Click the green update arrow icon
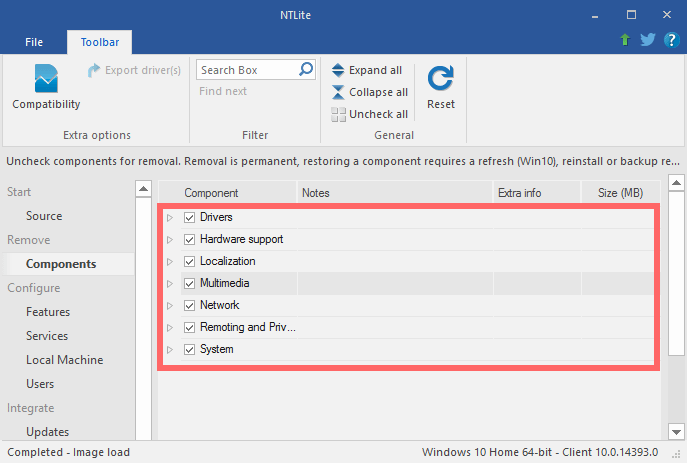 [x=625, y=40]
